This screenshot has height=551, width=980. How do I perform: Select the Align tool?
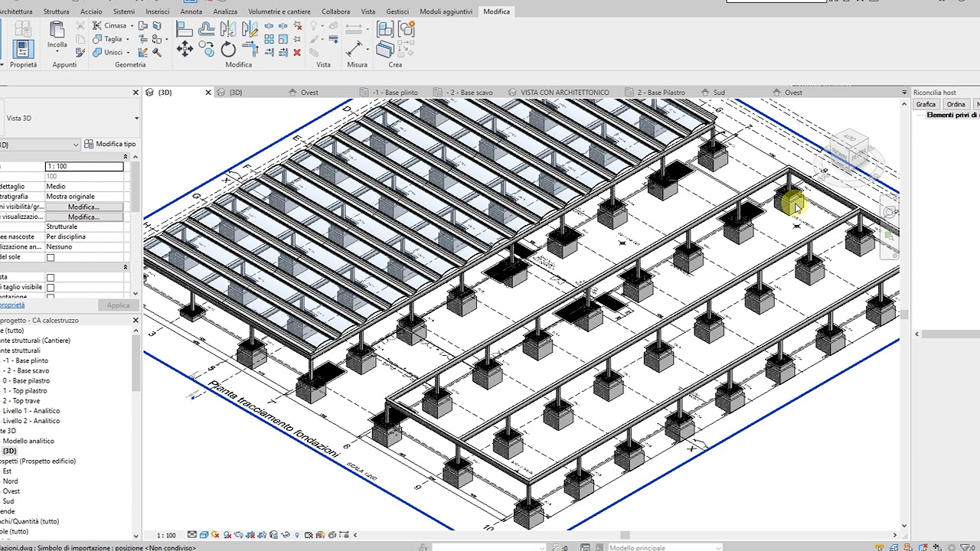coord(185,29)
